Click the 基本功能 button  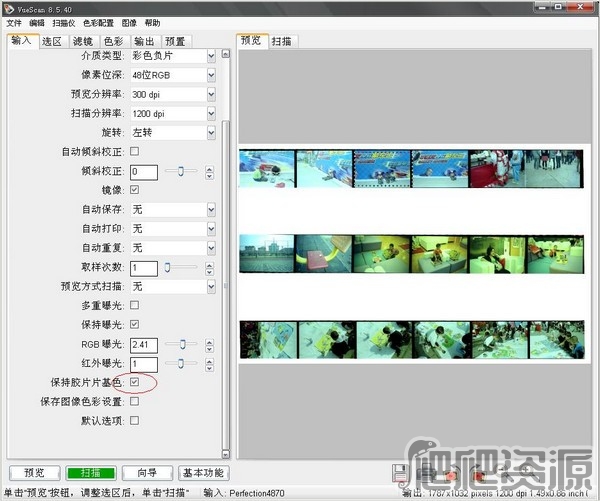point(204,473)
